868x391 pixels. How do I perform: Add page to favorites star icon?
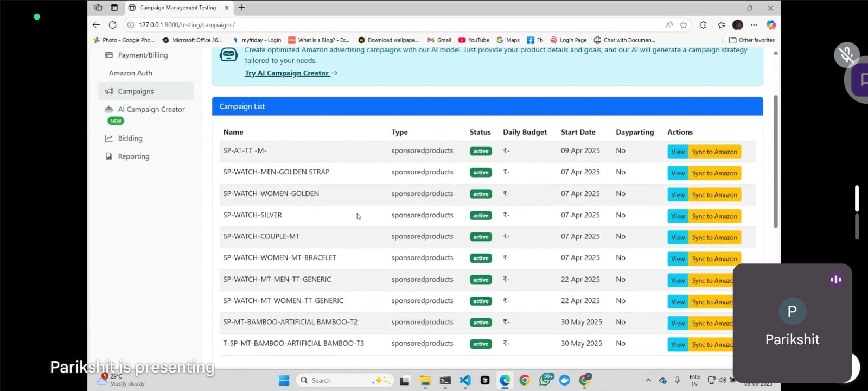[x=684, y=25]
